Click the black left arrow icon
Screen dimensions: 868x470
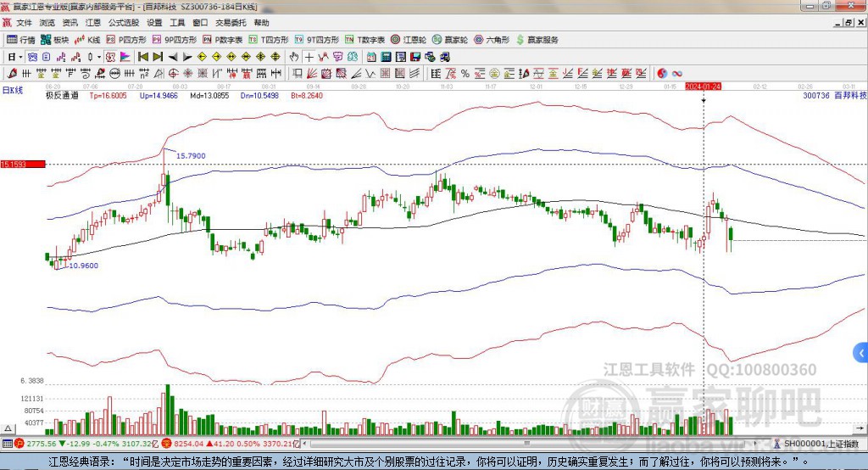pyautogui.click(x=173, y=57)
